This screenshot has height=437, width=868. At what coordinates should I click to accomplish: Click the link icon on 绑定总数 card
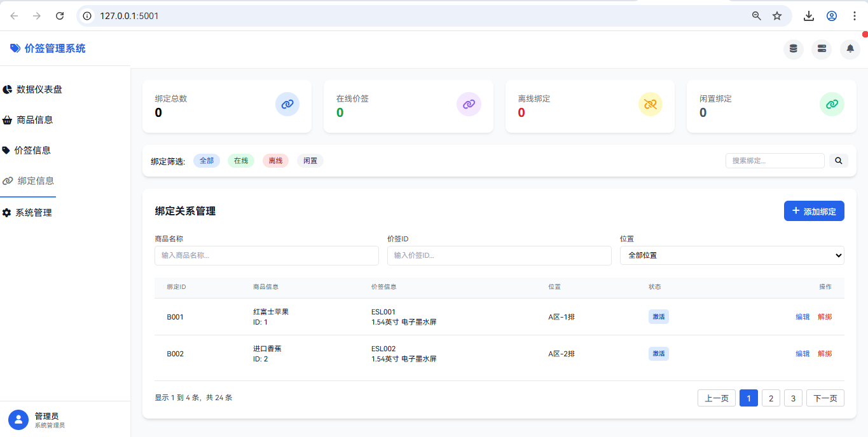point(287,104)
